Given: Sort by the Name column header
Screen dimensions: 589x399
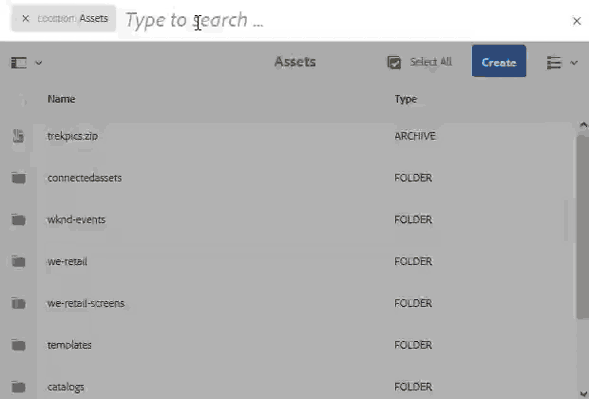Looking at the screenshot, I should (x=61, y=99).
